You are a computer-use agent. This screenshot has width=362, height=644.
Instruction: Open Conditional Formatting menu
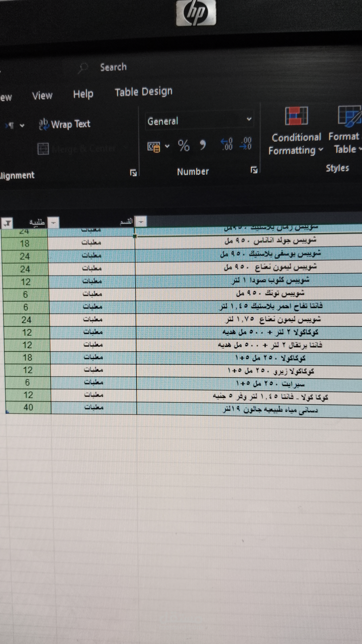point(296,131)
